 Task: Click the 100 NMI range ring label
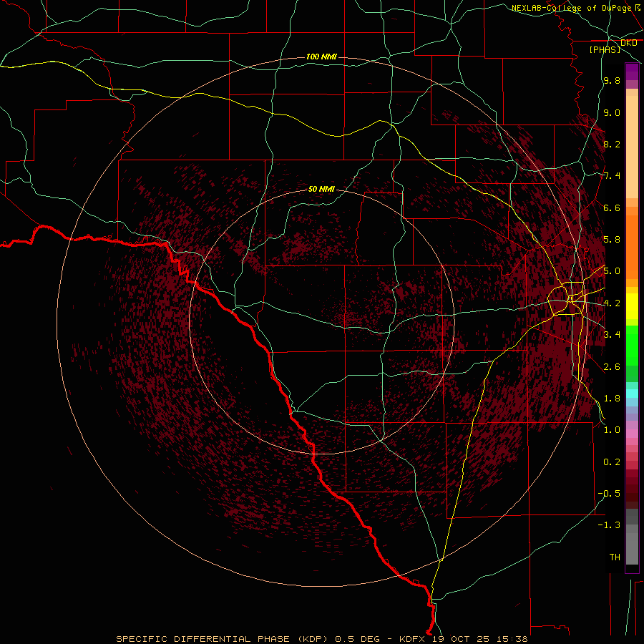coord(321,57)
